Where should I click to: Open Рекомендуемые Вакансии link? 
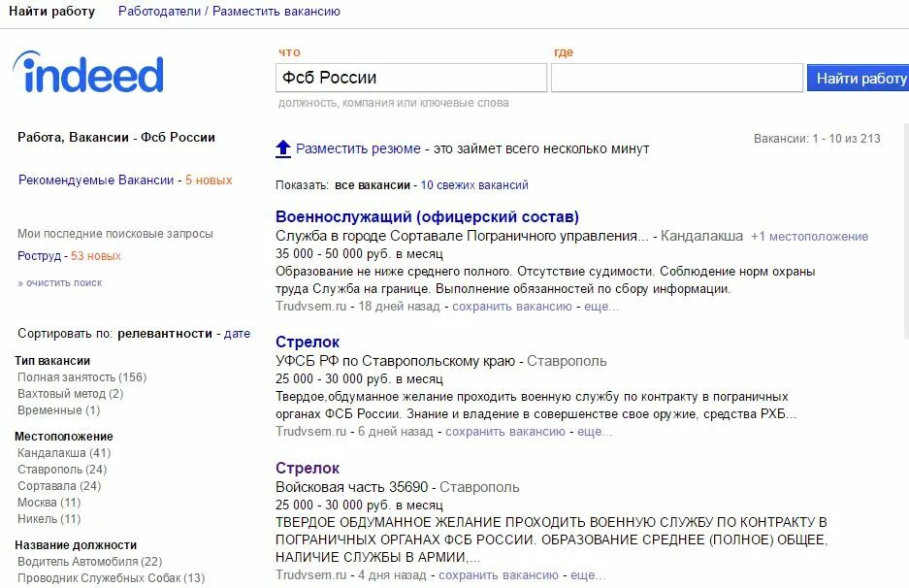[96, 180]
